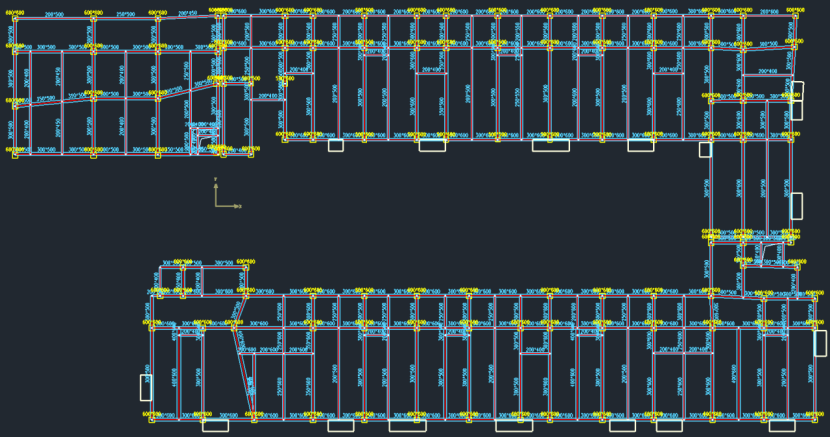Select the white rectangle on the lower wing's right edge
Image resolution: width=830 pixels, height=437 pixels.
820,343
